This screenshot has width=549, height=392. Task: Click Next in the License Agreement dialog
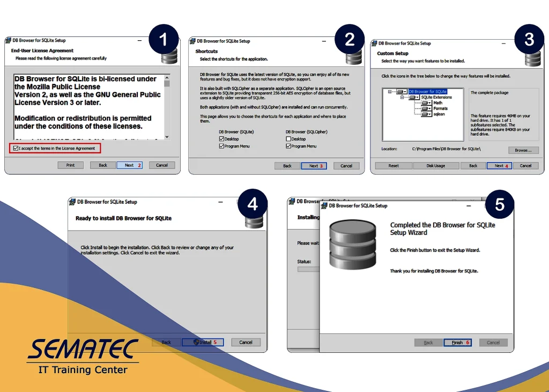click(130, 165)
